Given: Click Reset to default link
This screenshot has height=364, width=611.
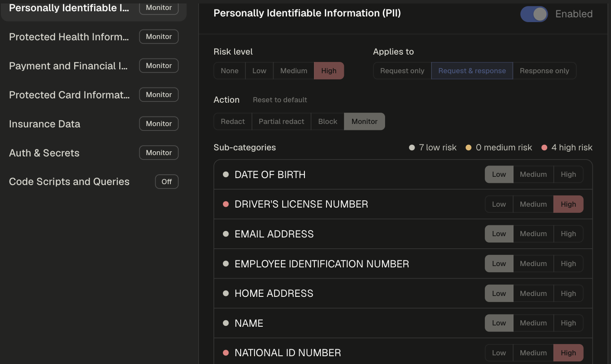Looking at the screenshot, I should click(x=280, y=100).
